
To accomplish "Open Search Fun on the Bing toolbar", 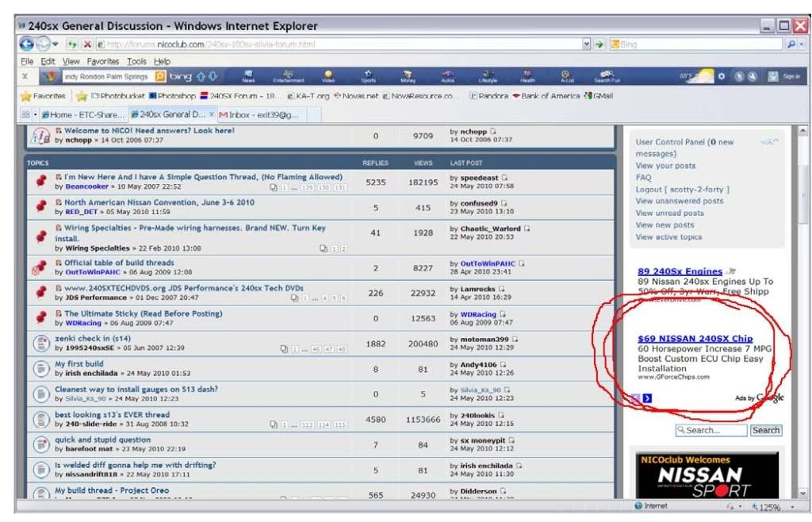I will pyautogui.click(x=607, y=77).
